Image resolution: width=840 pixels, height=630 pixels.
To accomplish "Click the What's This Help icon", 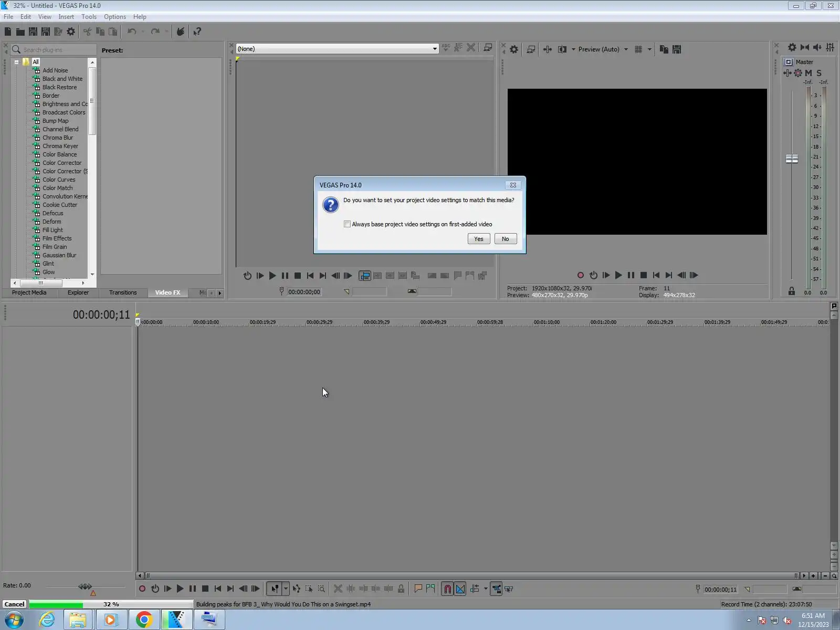I will (197, 32).
